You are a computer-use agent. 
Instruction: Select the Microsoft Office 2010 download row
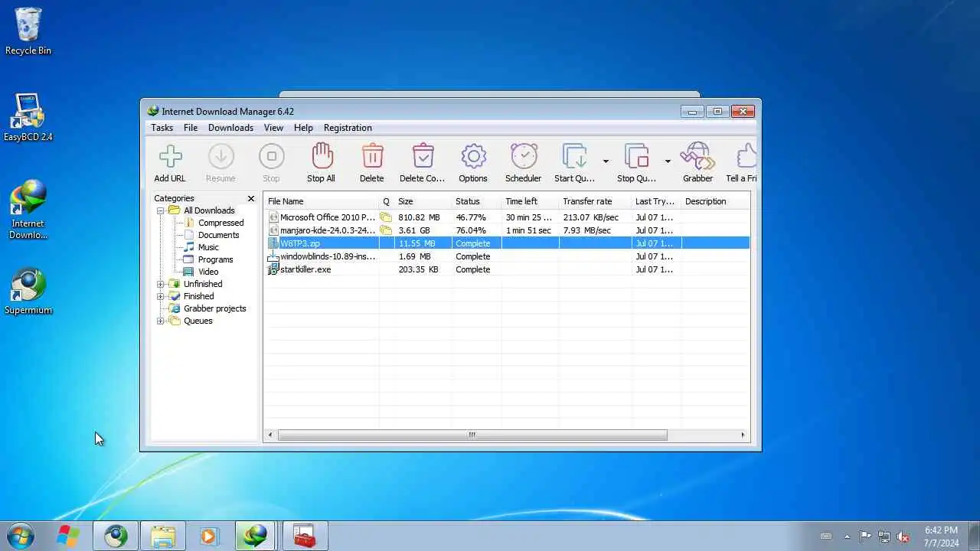[x=507, y=217]
